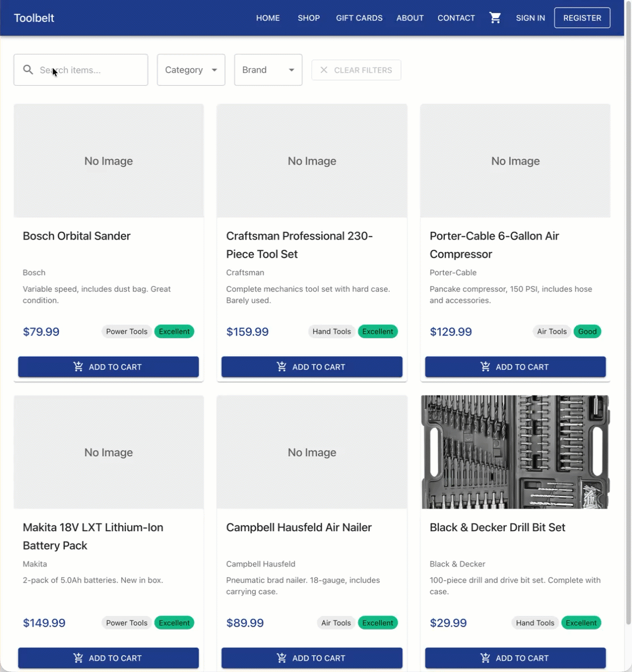Open the Black & Decker Drill Bit Set image

tap(516, 452)
